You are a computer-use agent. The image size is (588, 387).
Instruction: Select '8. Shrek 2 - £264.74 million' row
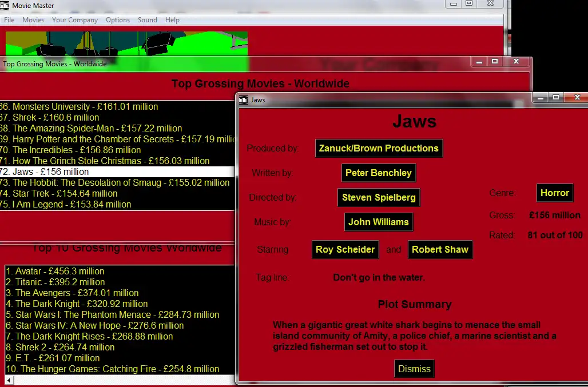point(120,347)
